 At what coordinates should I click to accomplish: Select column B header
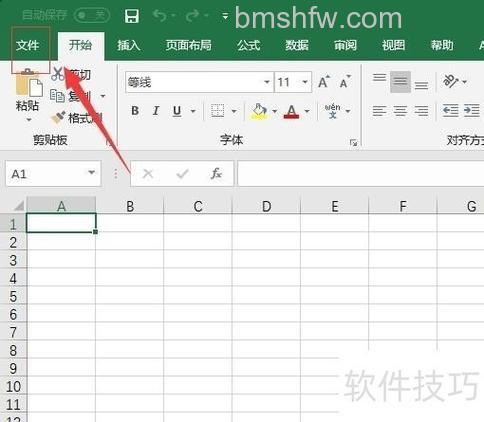(130, 206)
